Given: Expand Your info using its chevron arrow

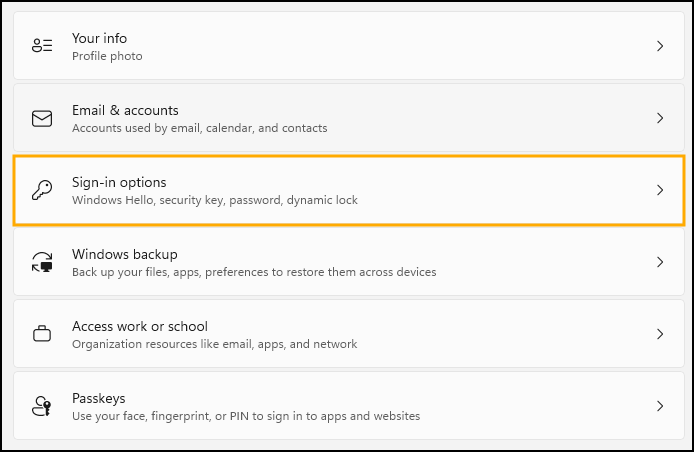Looking at the screenshot, I should pos(659,46).
